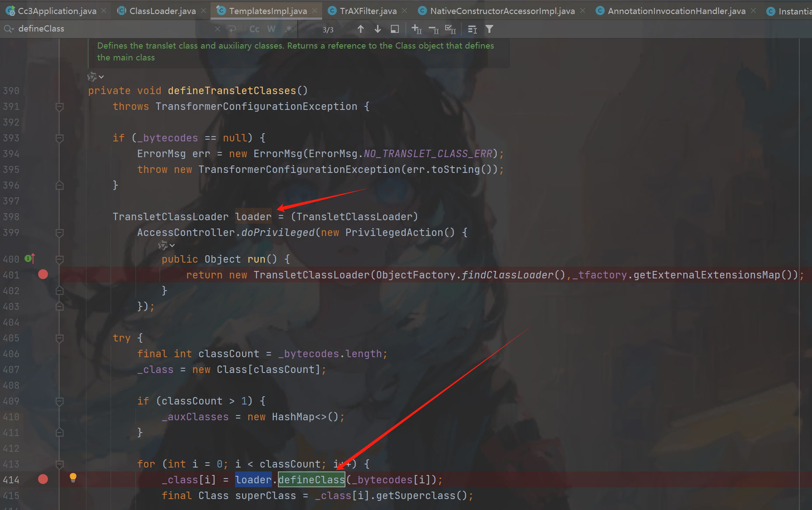The image size is (812, 510).
Task: Close the TemplatesImpl.java tab
Action: click(x=315, y=11)
